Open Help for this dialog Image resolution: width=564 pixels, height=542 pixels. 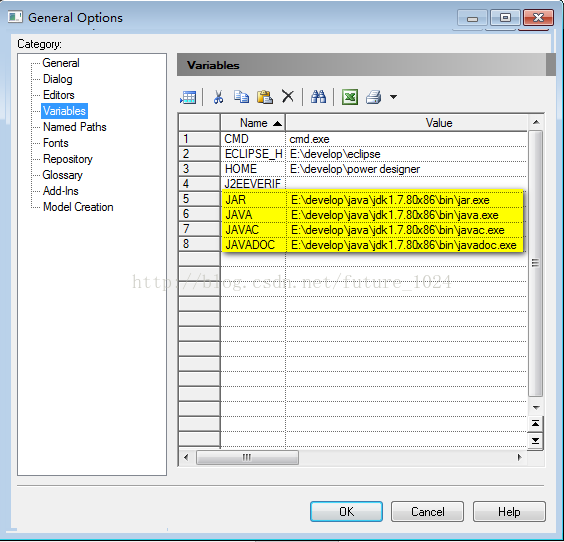509,511
